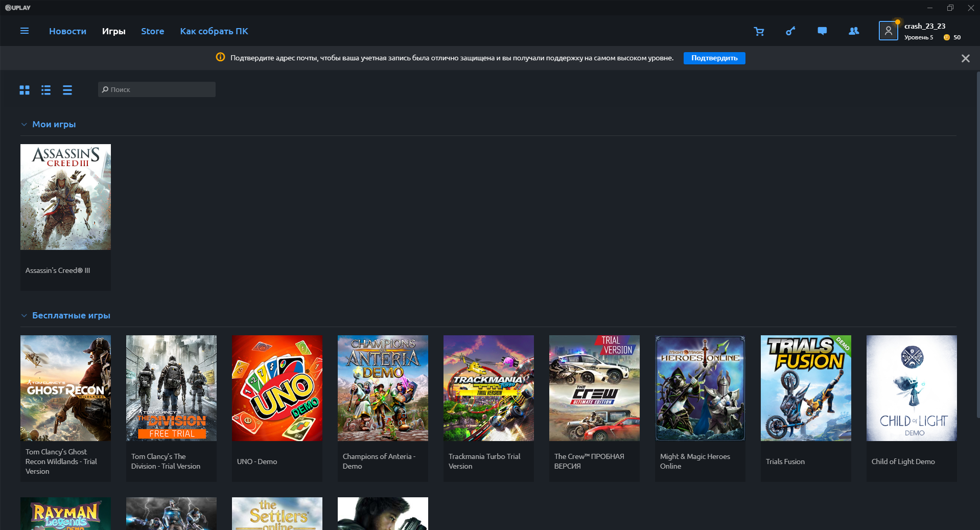This screenshot has width=980, height=530.
Task: Open The Crew trial version cover
Action: (x=594, y=388)
